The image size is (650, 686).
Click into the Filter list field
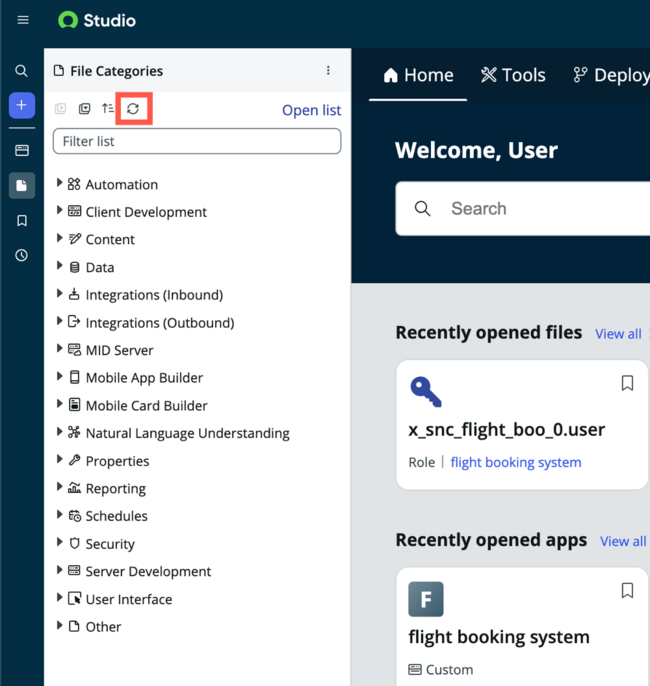click(197, 141)
